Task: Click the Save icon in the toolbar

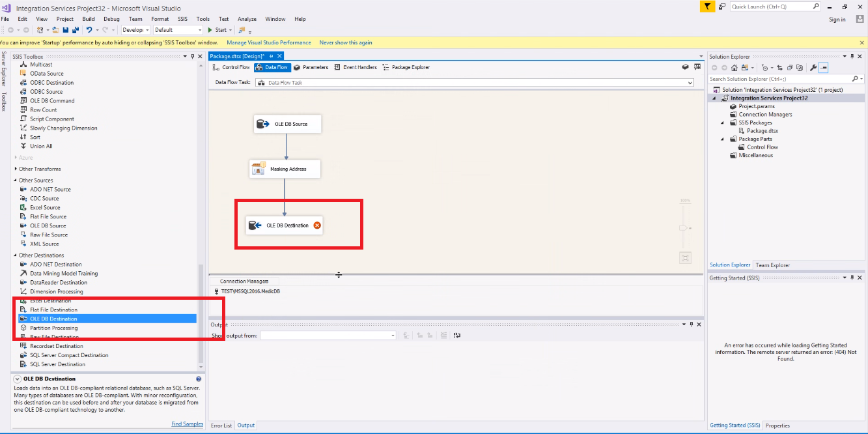Action: point(66,30)
